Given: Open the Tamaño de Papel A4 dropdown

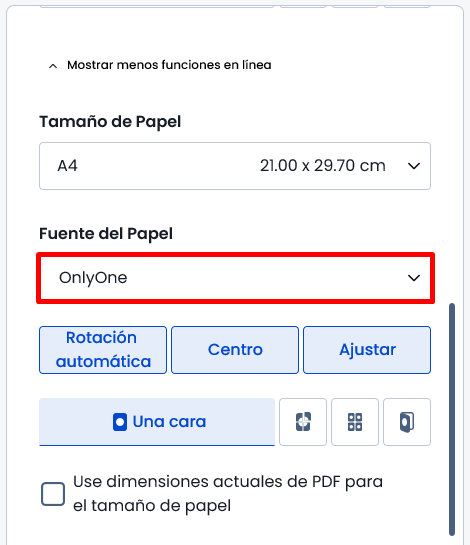Looking at the screenshot, I should [x=235, y=166].
